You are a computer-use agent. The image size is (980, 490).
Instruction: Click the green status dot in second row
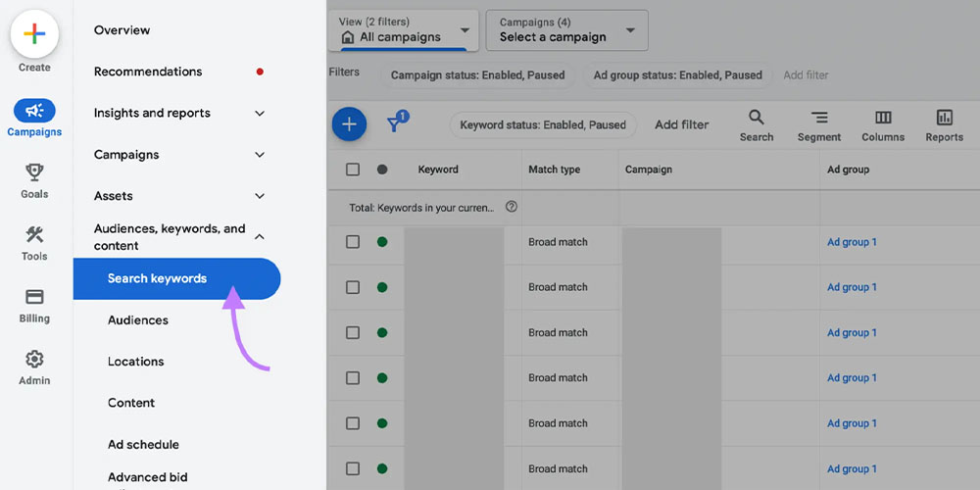(382, 287)
